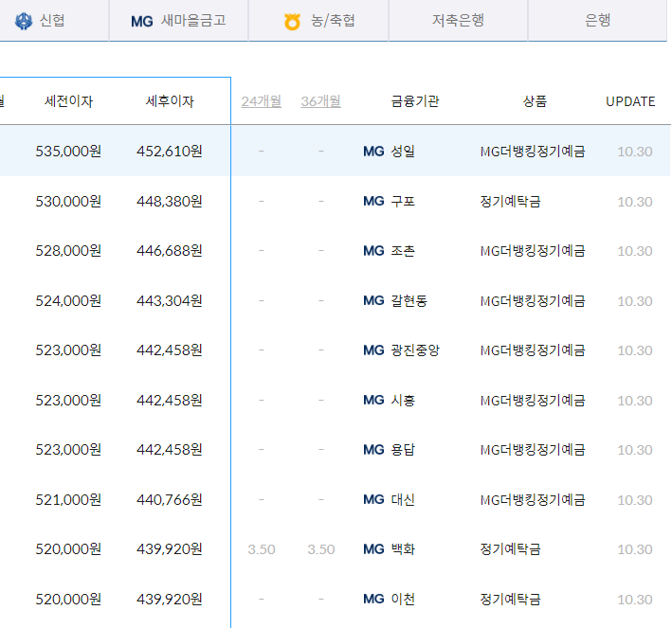Viewport: 672px width, 628px height.
Task: Open the 신협 tab
Action: pyautogui.click(x=54, y=21)
